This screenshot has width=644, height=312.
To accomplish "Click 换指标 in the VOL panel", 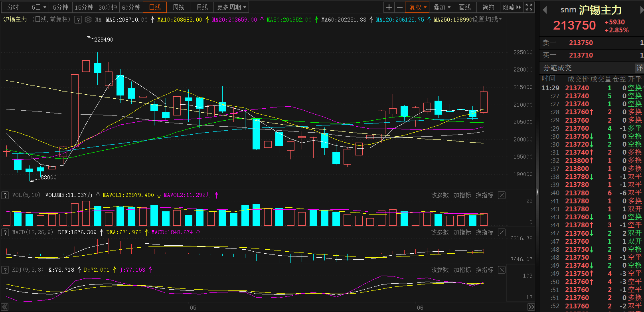I will point(484,195).
